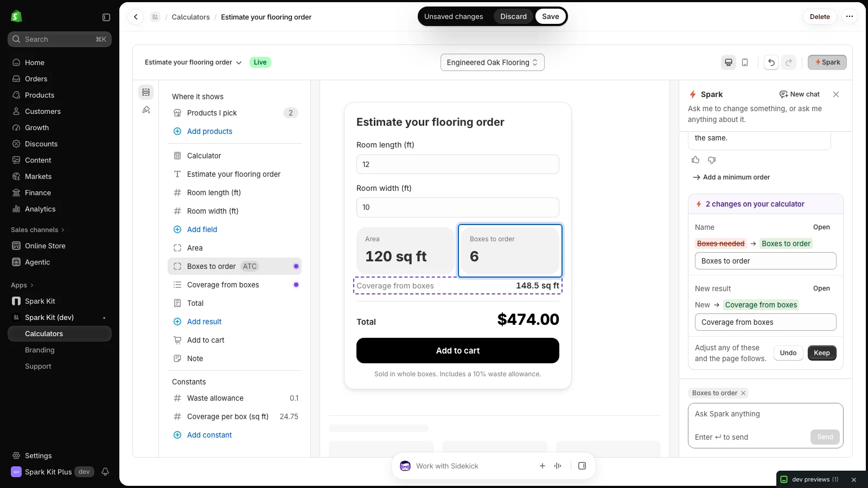Click the Sidekick add plus icon
This screenshot has width=868, height=488.
point(542,466)
